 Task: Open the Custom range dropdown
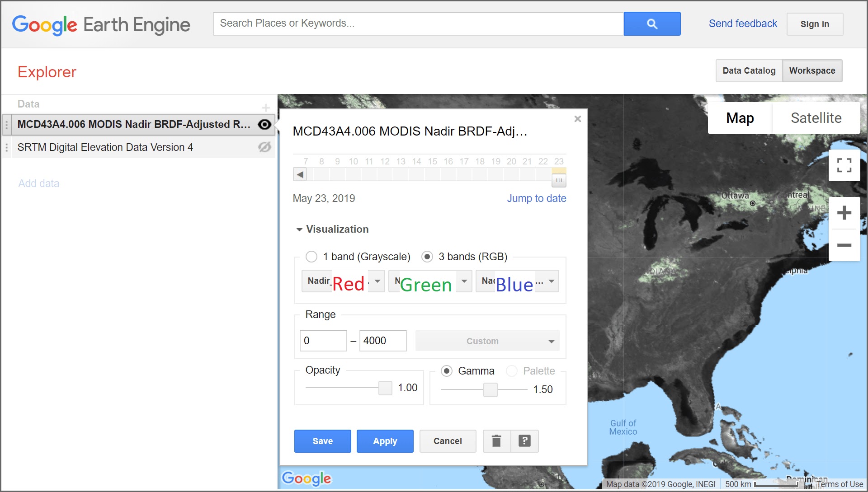(487, 341)
